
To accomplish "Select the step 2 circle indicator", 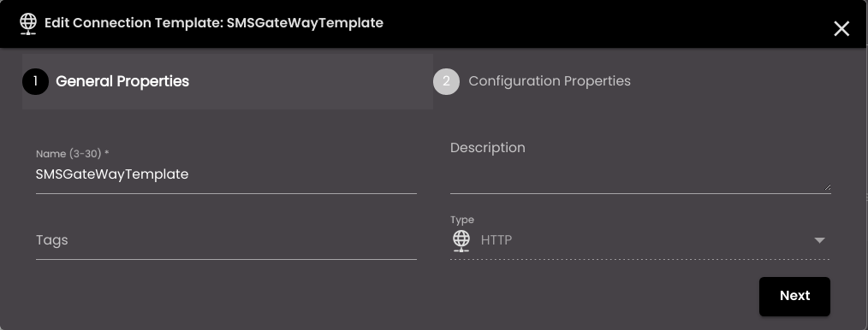I will pos(446,81).
